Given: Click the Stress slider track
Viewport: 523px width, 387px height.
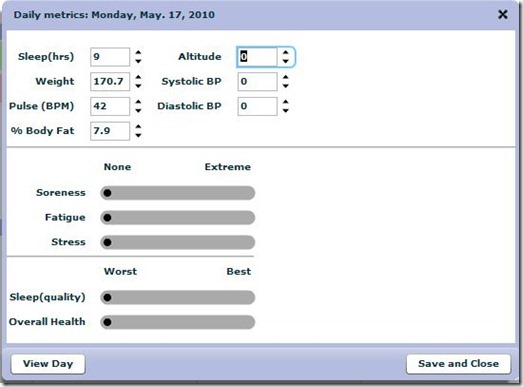Looking at the screenshot, I should click(178, 242).
